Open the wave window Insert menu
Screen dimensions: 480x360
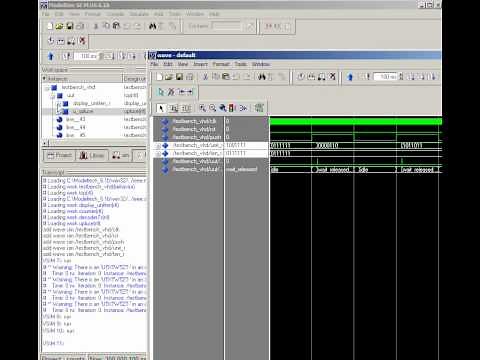coord(200,64)
